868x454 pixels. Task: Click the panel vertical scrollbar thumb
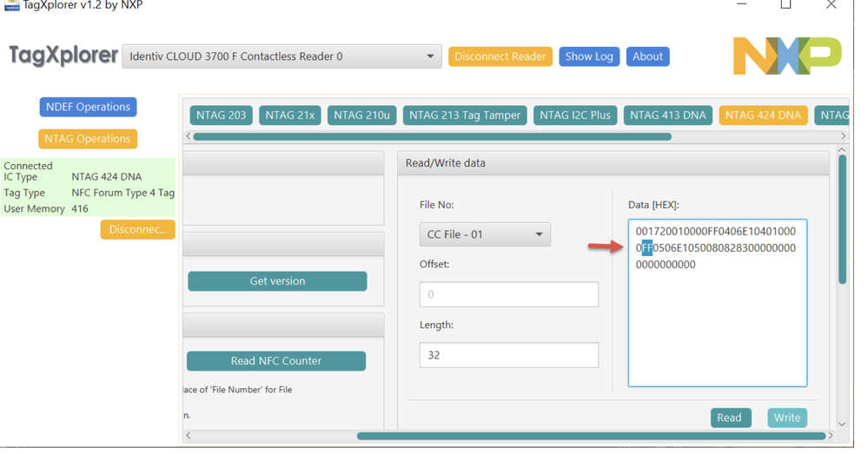(842, 220)
